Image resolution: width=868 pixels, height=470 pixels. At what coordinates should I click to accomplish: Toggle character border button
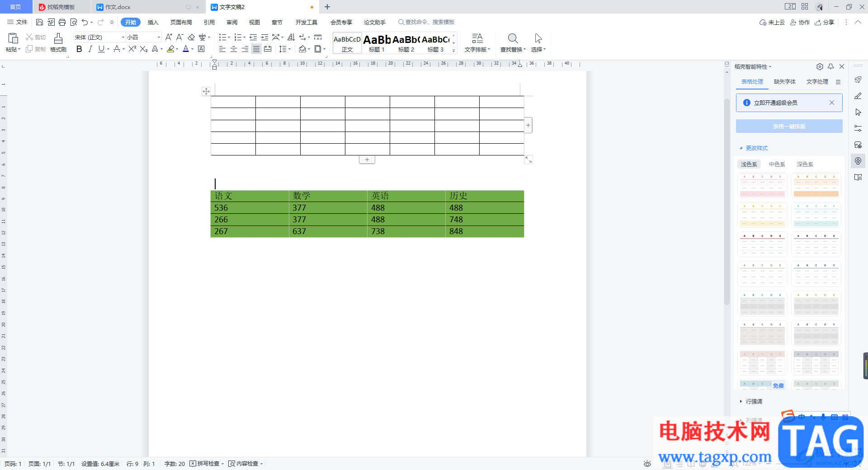pyautogui.click(x=201, y=49)
